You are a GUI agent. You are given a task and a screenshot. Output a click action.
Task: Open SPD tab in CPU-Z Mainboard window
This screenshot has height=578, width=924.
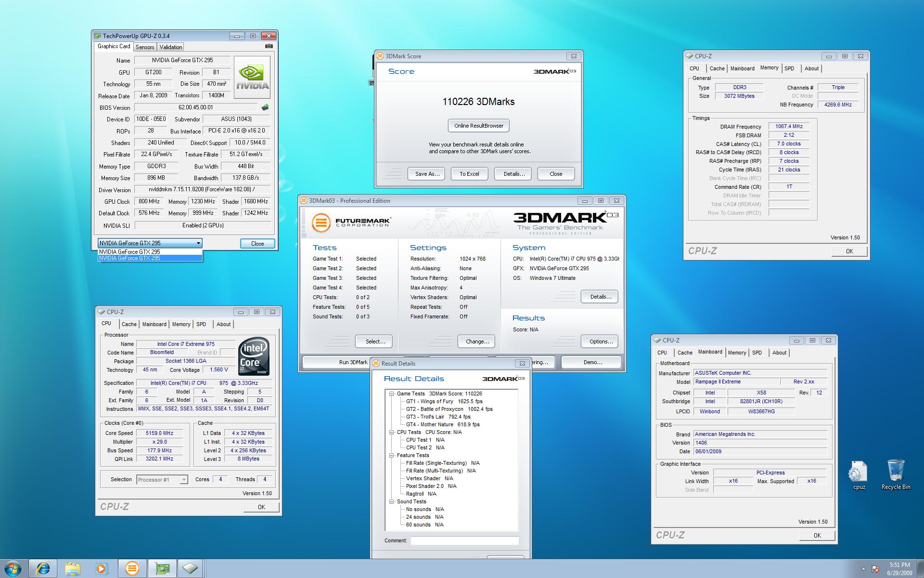(757, 353)
